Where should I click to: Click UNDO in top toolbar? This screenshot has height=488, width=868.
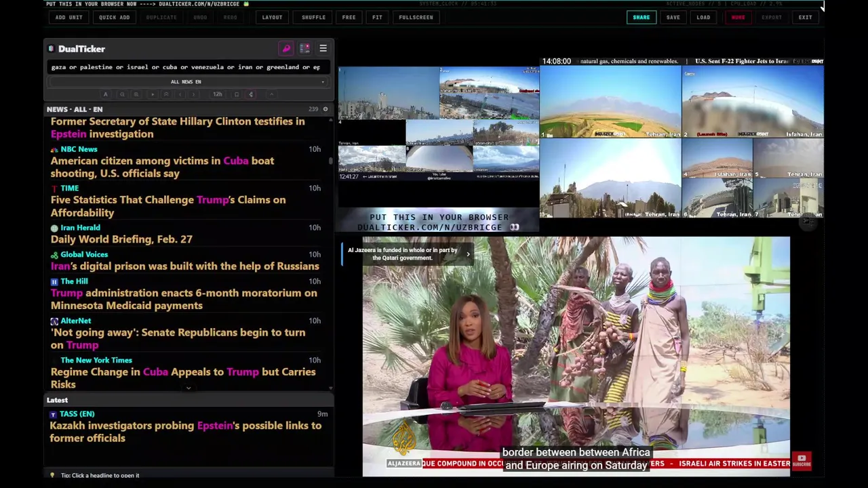pos(200,18)
